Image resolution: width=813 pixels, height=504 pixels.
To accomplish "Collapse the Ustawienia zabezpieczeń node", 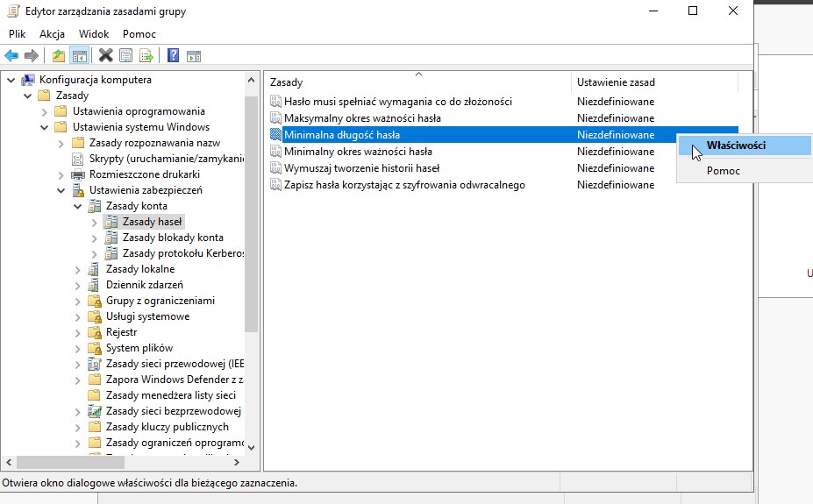I will point(61,190).
